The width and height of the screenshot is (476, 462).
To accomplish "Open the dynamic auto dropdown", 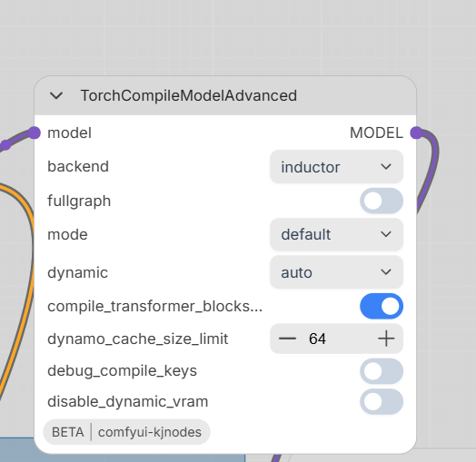I will point(336,272).
